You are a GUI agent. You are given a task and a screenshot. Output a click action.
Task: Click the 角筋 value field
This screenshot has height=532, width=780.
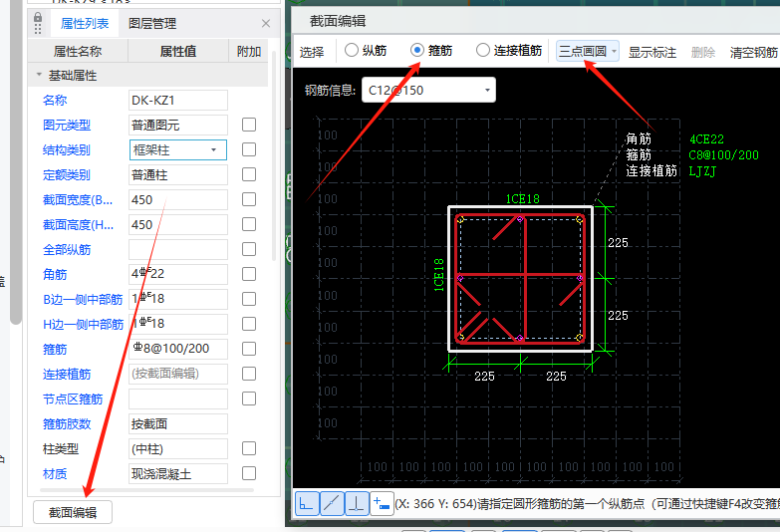178,274
